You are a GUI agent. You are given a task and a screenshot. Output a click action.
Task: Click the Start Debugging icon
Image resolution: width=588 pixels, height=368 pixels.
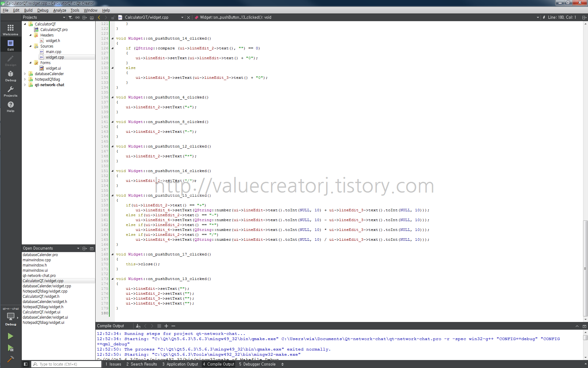click(x=10, y=348)
